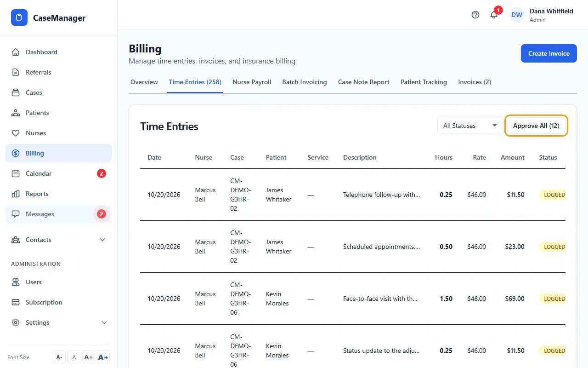Click the Cases briefcase icon
Image resolution: width=588 pixels, height=368 pixels.
click(16, 92)
